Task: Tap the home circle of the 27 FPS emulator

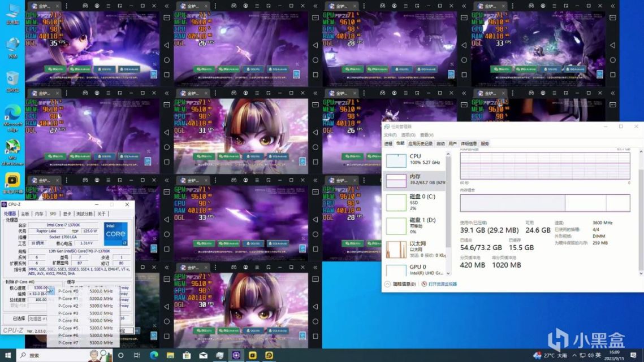Action: click(x=167, y=147)
